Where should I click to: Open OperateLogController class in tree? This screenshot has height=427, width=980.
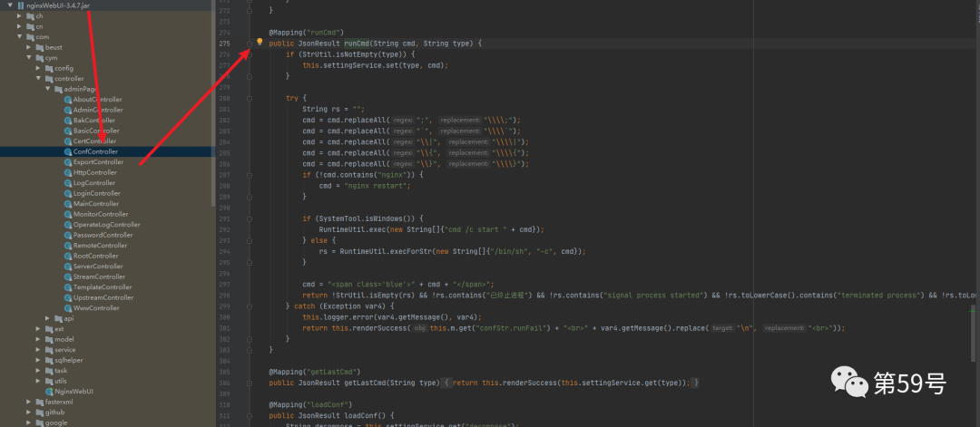(x=107, y=225)
